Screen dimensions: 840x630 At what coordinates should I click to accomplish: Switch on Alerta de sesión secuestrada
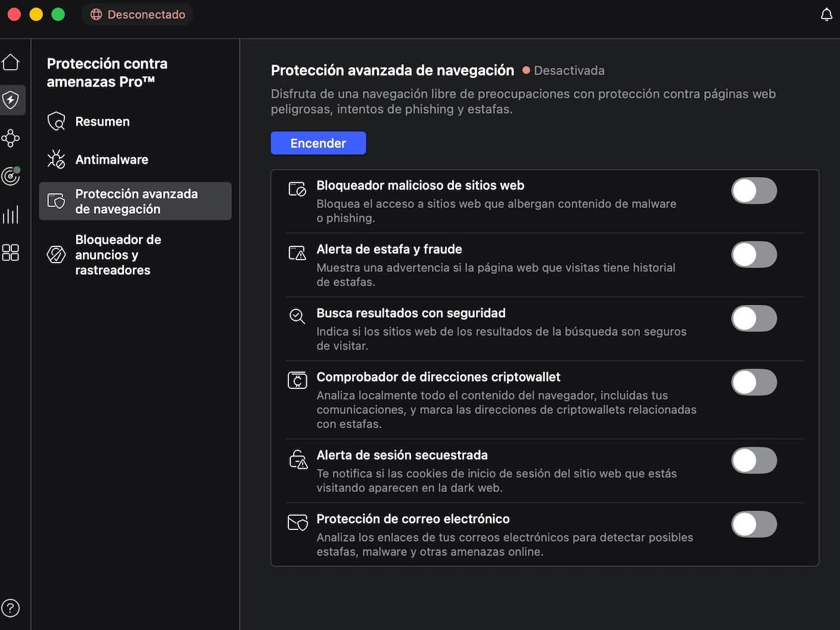click(x=754, y=461)
